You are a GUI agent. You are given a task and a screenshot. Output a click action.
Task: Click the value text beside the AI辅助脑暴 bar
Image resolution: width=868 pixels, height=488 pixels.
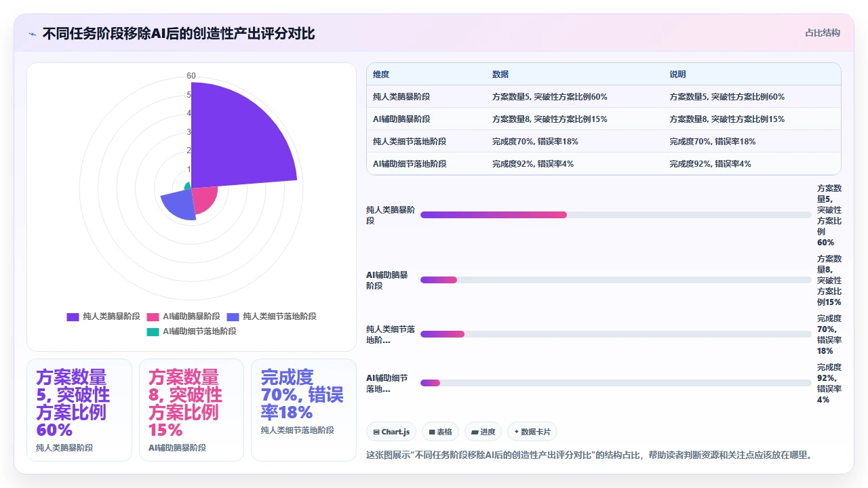829,280
